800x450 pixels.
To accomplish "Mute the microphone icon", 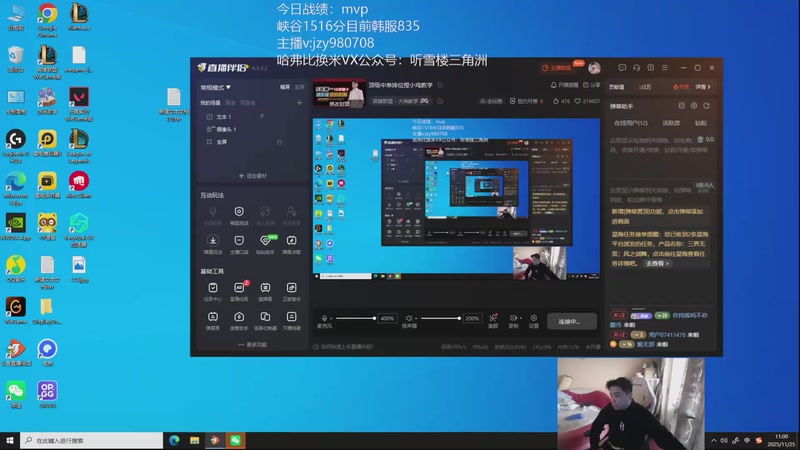I will tap(323, 318).
